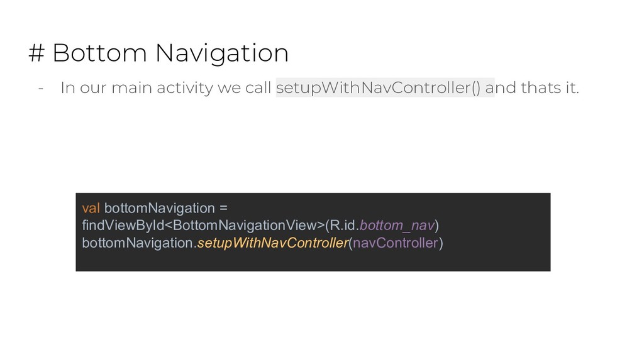Click the hash symbol before the title
This screenshot has height=362, width=644.
(36, 53)
